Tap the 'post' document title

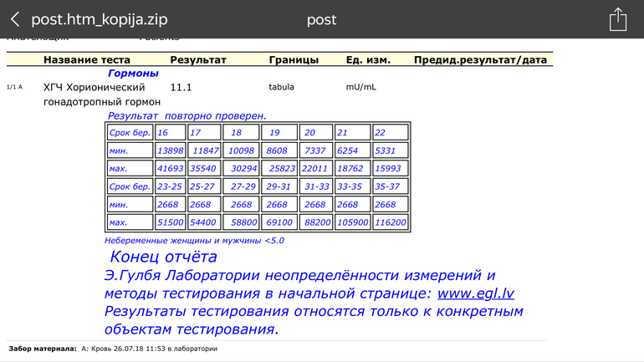tap(321, 19)
